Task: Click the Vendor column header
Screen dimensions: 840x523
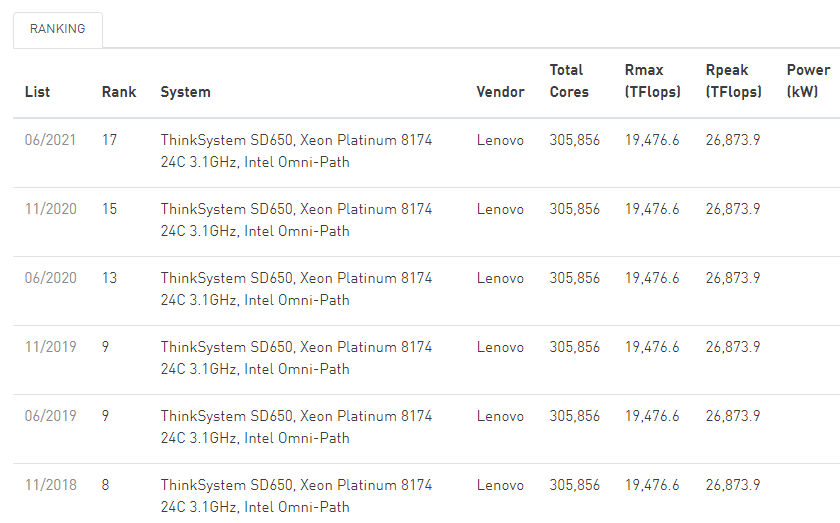Action: point(500,92)
